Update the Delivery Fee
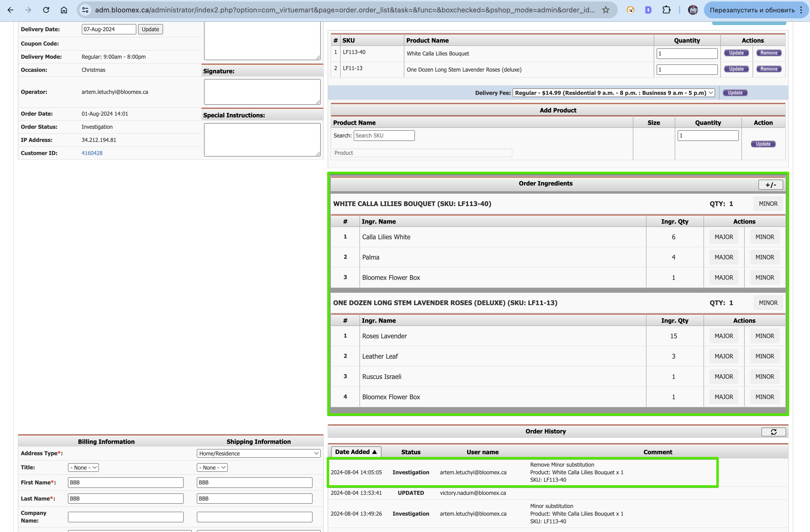 (x=735, y=93)
